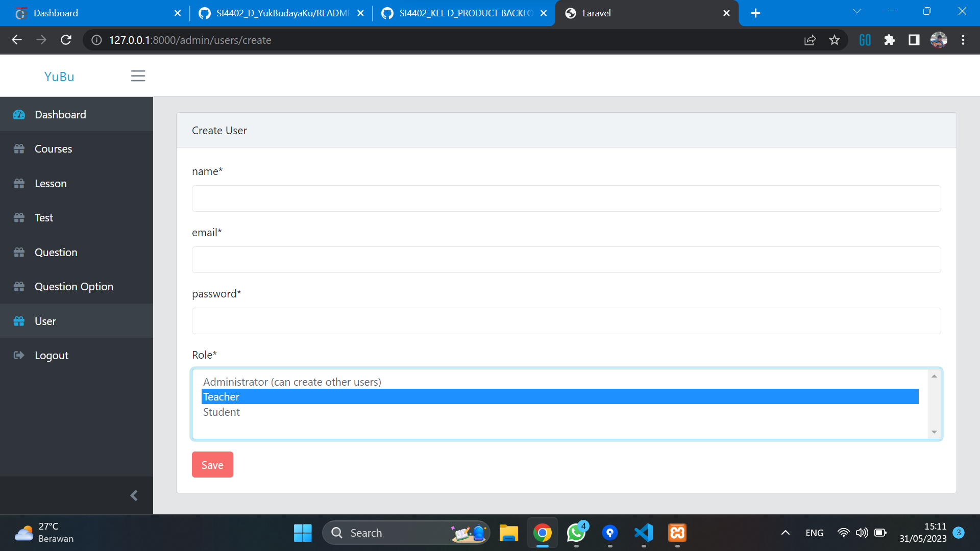Open Visual Studio Code from the taskbar
Screen dimensions: 980x551
[x=643, y=533]
